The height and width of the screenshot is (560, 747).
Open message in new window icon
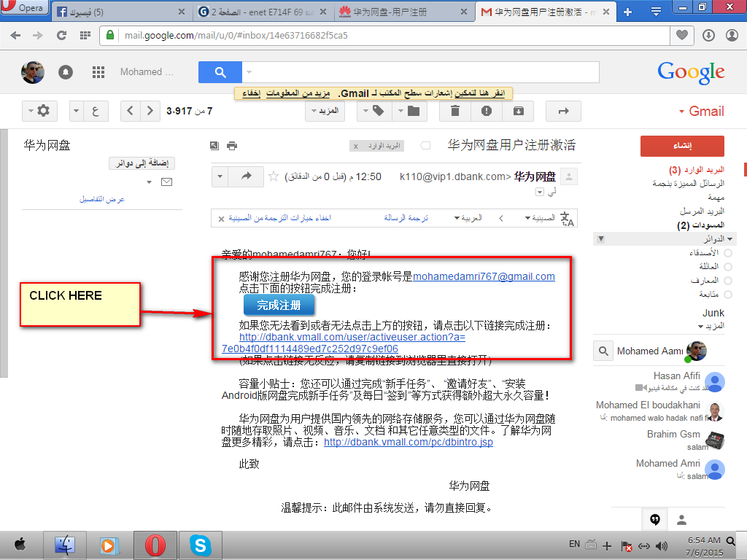pos(214,146)
